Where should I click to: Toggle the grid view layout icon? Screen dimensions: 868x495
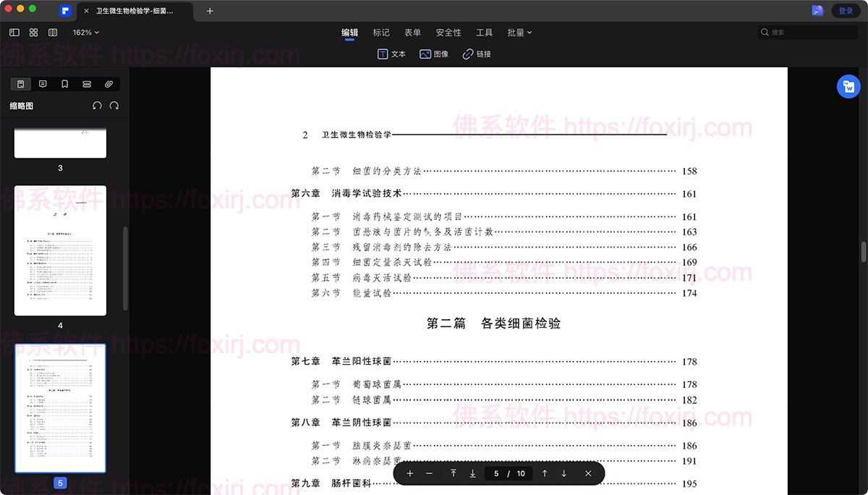click(33, 32)
